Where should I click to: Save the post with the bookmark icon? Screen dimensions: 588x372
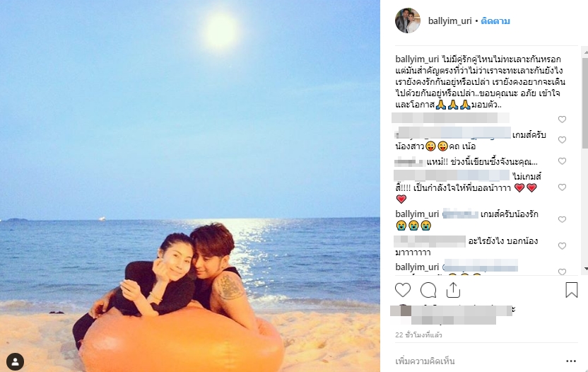[572, 290]
